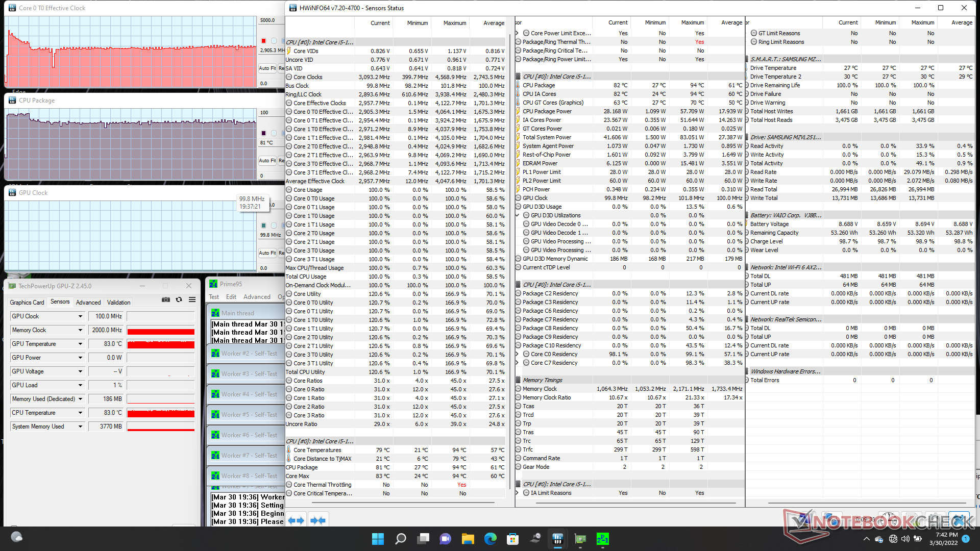Screen dimensions: 980x551
Task: Switch to GPU-Z Graphics Card tab
Action: (x=27, y=303)
